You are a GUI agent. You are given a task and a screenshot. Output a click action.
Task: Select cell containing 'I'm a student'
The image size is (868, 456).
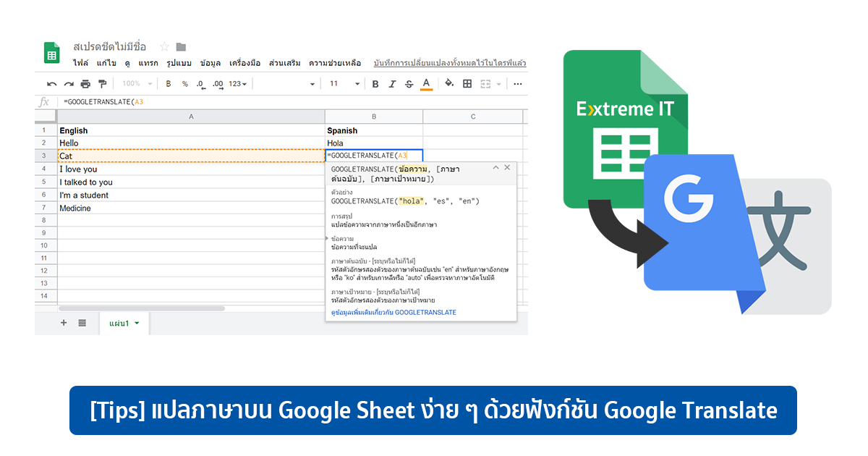(x=191, y=195)
